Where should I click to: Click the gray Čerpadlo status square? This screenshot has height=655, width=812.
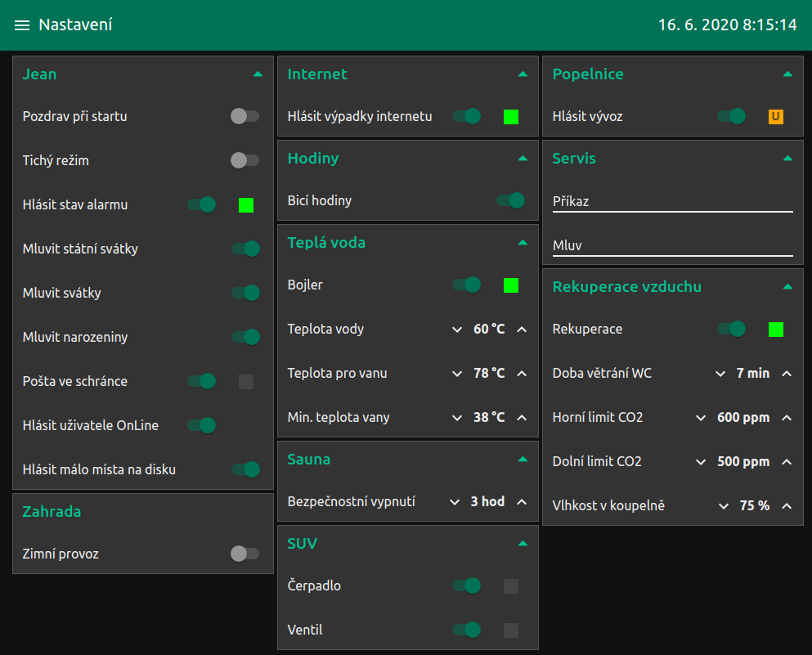[x=511, y=586]
